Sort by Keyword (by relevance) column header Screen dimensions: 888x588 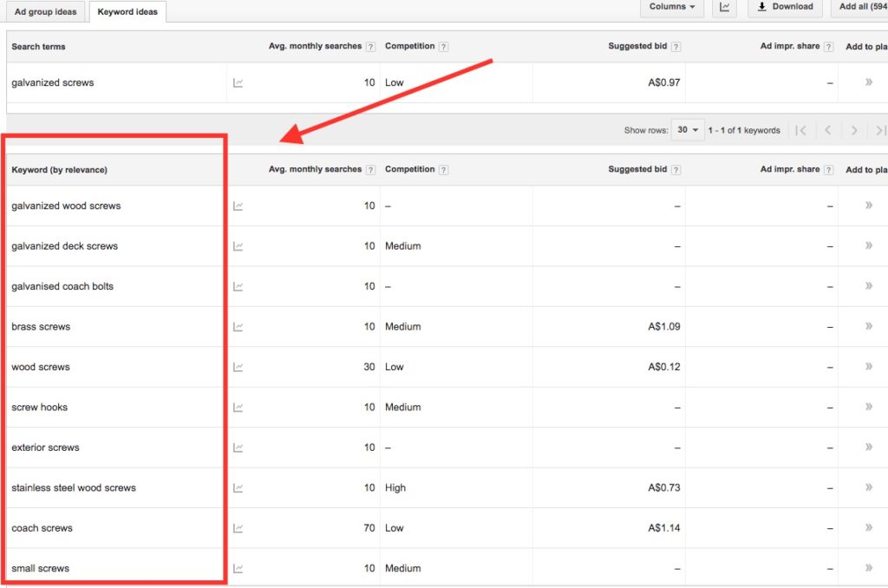pyautogui.click(x=60, y=170)
